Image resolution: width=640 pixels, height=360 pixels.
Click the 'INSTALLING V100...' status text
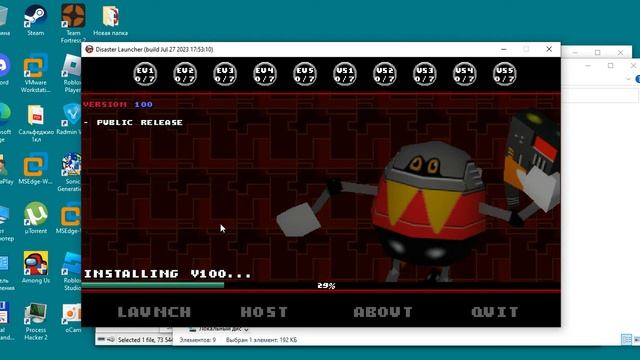pos(167,274)
